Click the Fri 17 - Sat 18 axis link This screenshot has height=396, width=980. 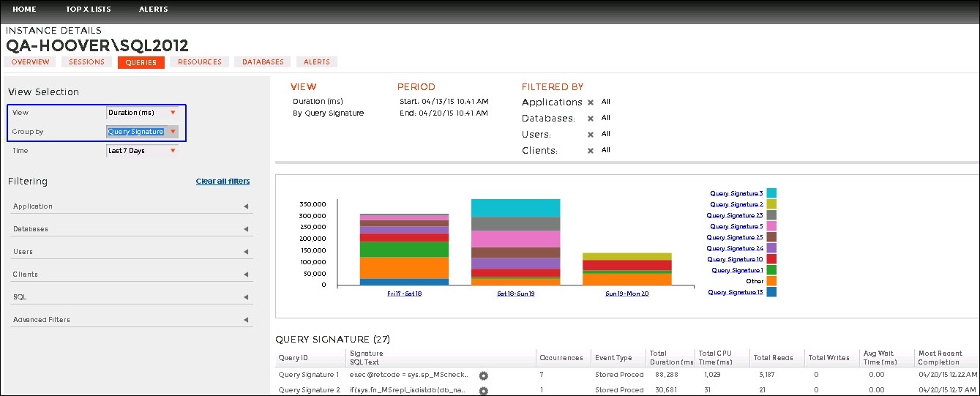pos(405,293)
